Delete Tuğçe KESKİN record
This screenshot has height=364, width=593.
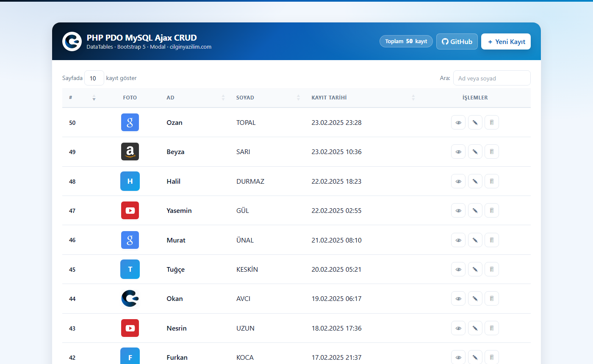[x=492, y=269]
